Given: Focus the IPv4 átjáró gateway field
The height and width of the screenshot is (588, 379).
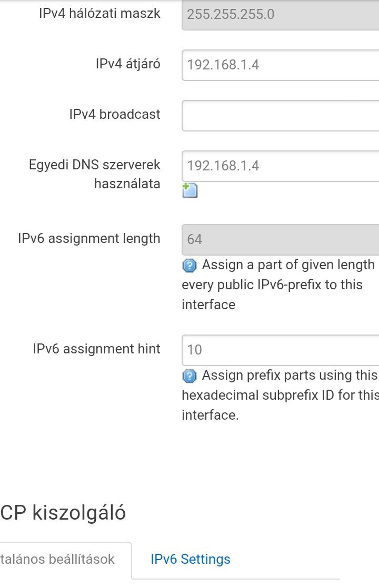Looking at the screenshot, I should coord(281,65).
